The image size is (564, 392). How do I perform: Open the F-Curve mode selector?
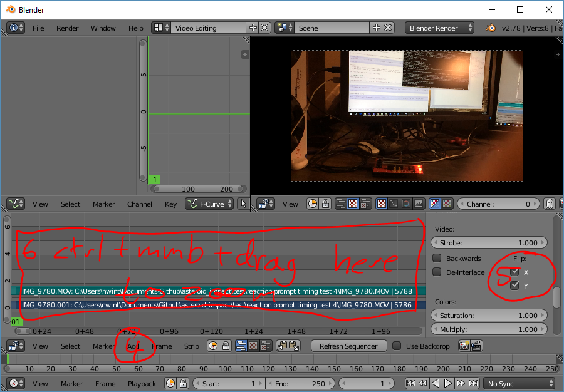[x=209, y=204]
